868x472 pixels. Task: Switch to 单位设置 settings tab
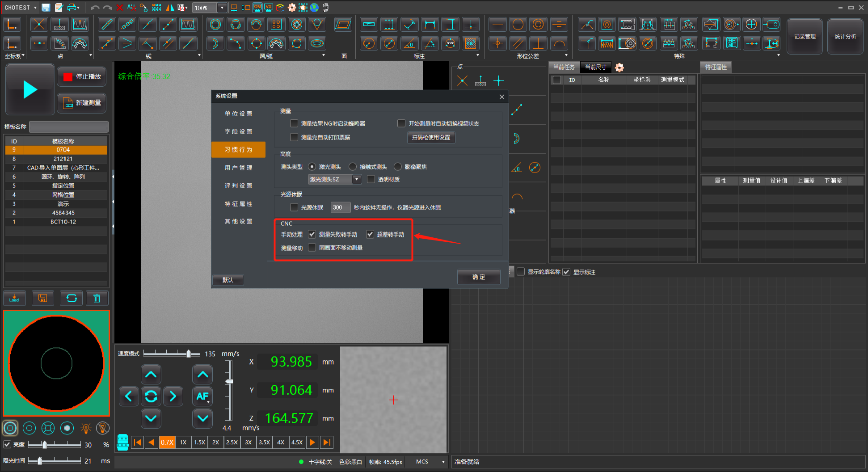(239, 114)
